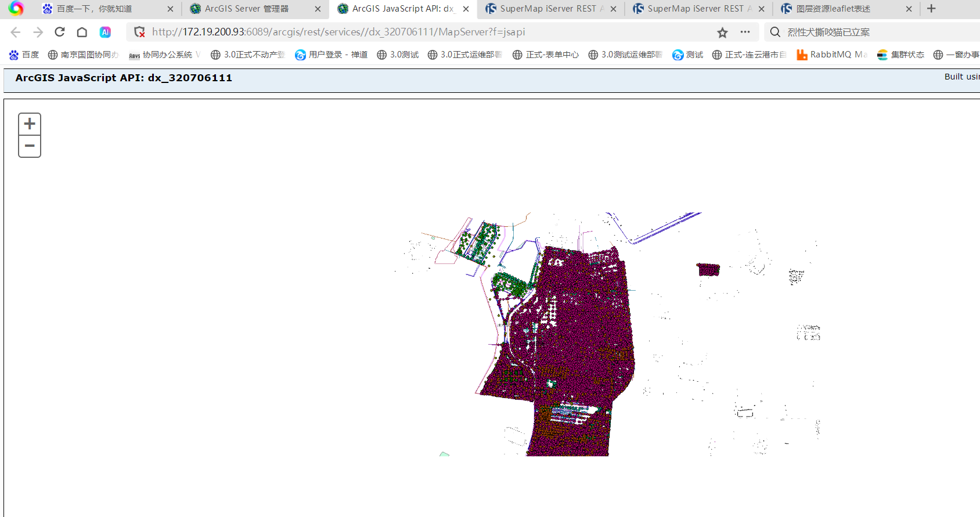Open the RabbitMQ bookmark
Screen dimensions: 980x517
[x=831, y=55]
